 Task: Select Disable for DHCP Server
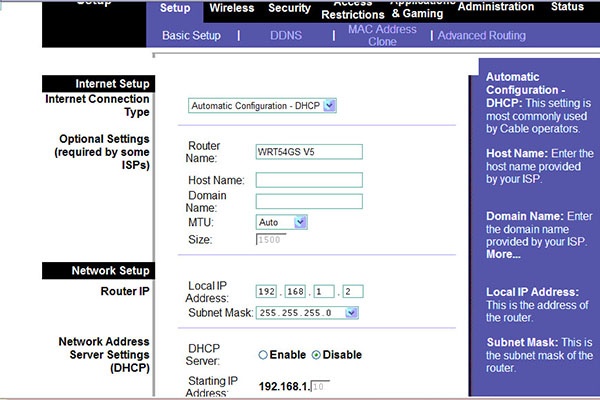point(317,355)
